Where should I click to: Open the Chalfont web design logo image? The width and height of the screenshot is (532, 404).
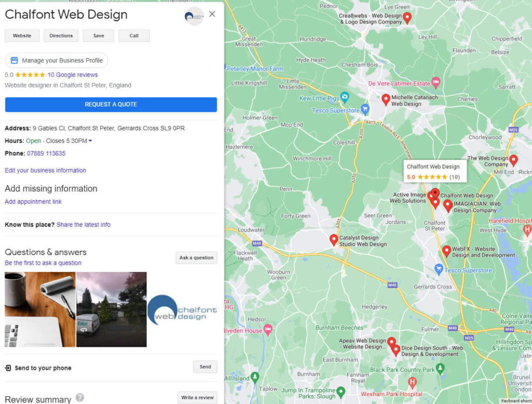(182, 310)
